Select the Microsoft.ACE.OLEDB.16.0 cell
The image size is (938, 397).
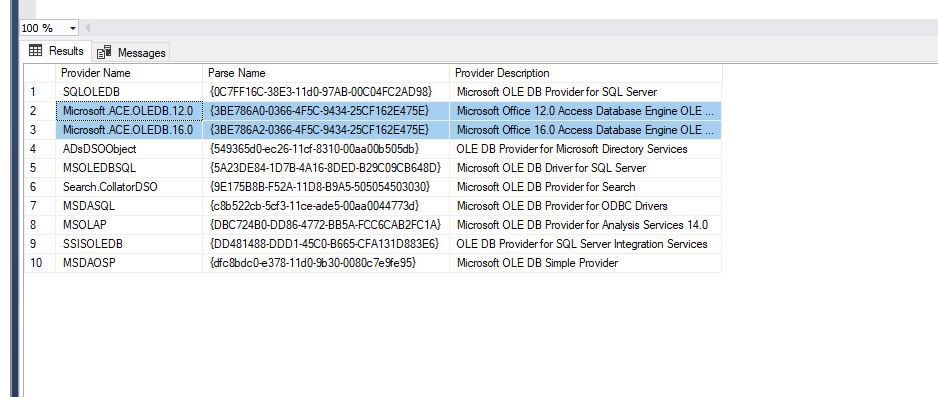[x=129, y=130]
